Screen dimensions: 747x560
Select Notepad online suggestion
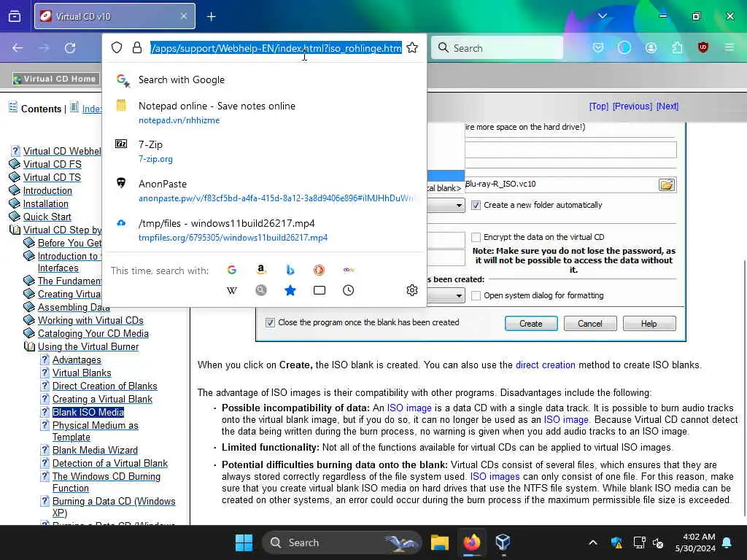264,112
